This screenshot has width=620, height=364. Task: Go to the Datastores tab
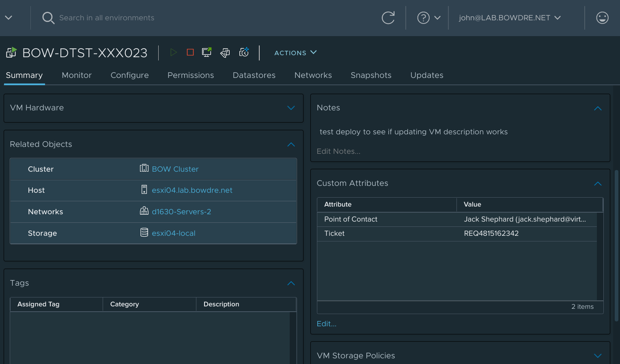pyautogui.click(x=254, y=75)
